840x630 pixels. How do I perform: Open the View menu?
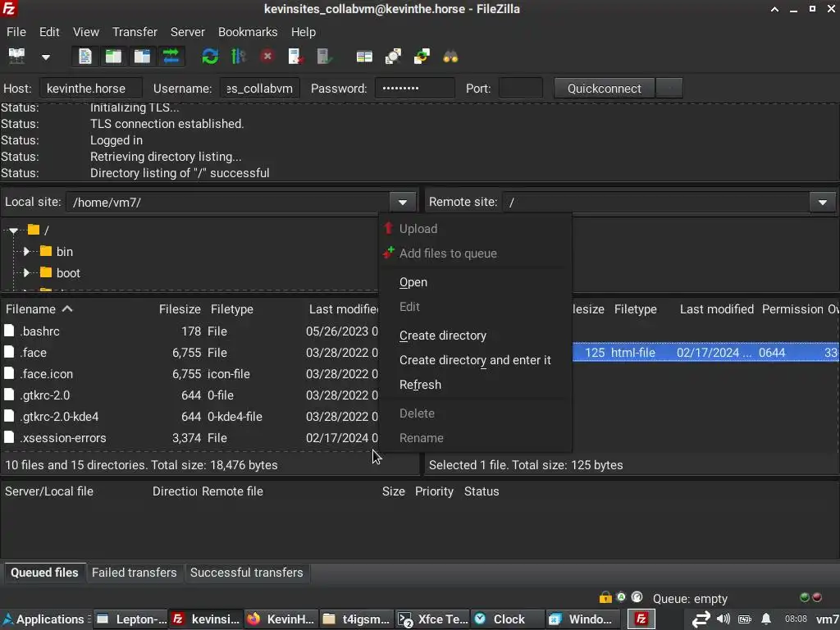click(x=85, y=32)
